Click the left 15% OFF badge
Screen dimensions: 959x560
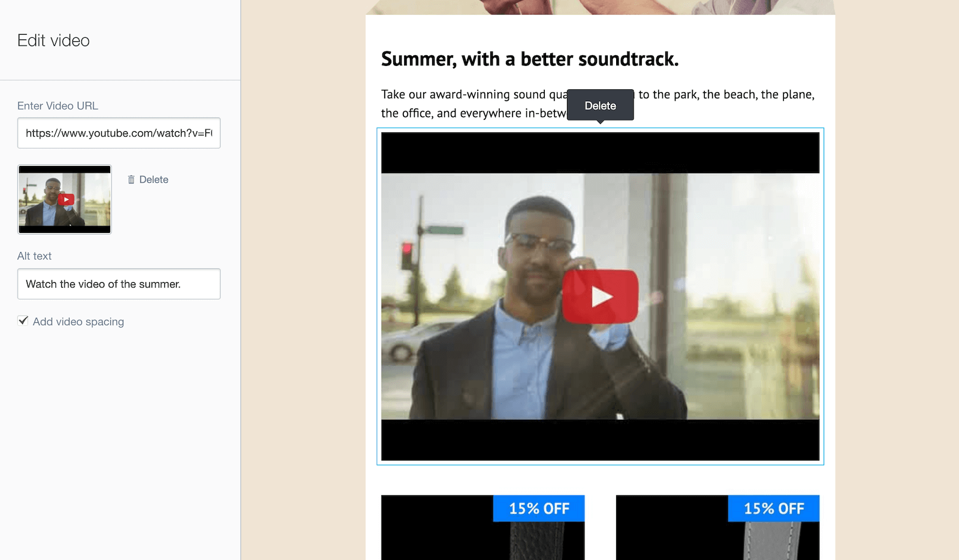click(x=538, y=508)
